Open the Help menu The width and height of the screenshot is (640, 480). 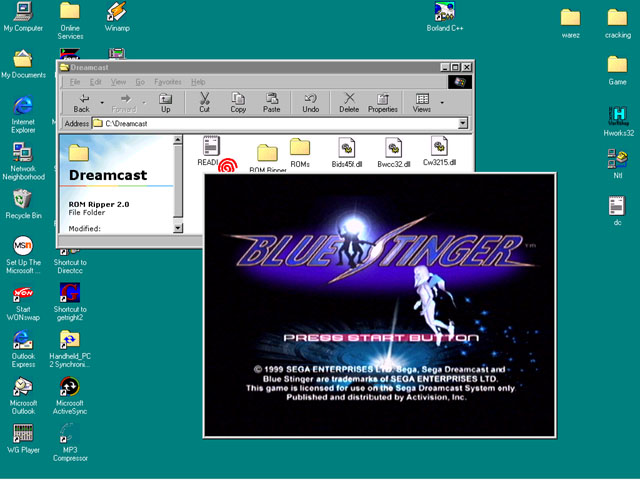pyautogui.click(x=198, y=82)
